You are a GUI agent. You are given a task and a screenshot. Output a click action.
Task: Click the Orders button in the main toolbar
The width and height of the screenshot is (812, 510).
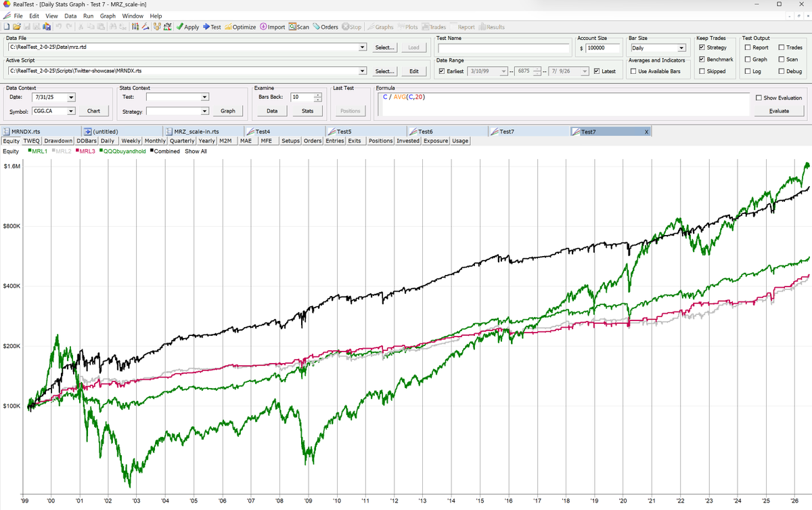pyautogui.click(x=325, y=27)
